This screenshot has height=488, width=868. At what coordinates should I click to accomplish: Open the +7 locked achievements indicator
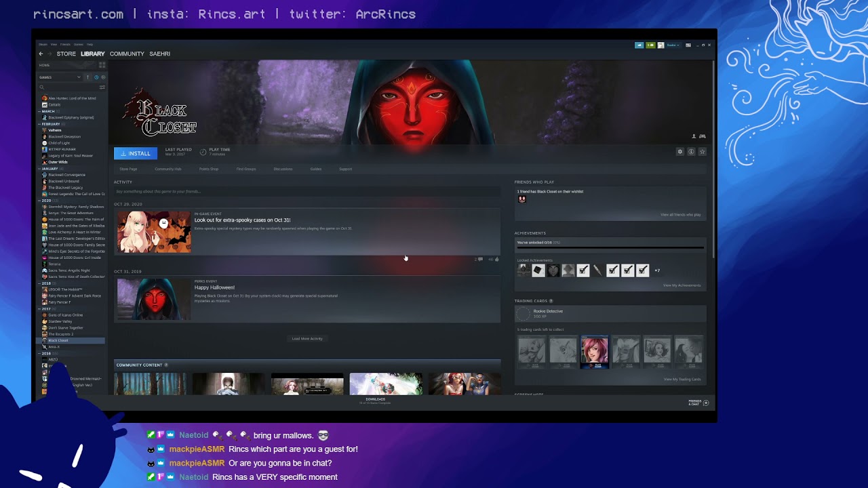pyautogui.click(x=657, y=270)
